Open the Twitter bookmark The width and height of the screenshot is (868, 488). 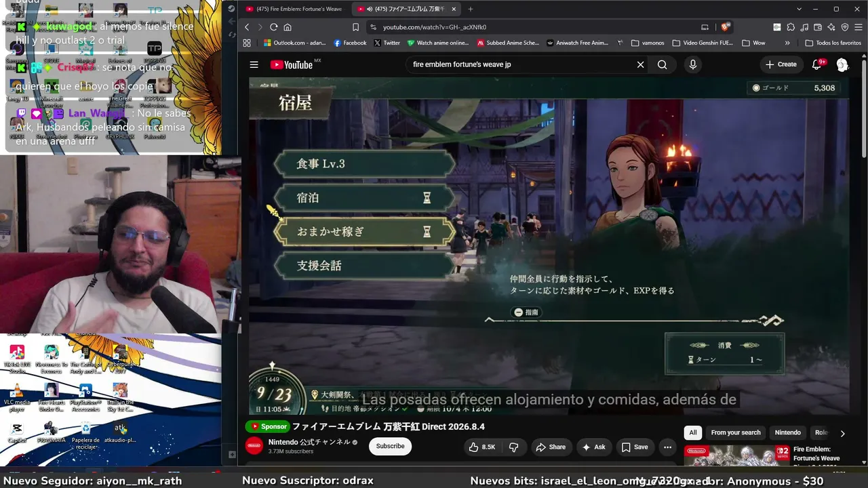(x=387, y=43)
